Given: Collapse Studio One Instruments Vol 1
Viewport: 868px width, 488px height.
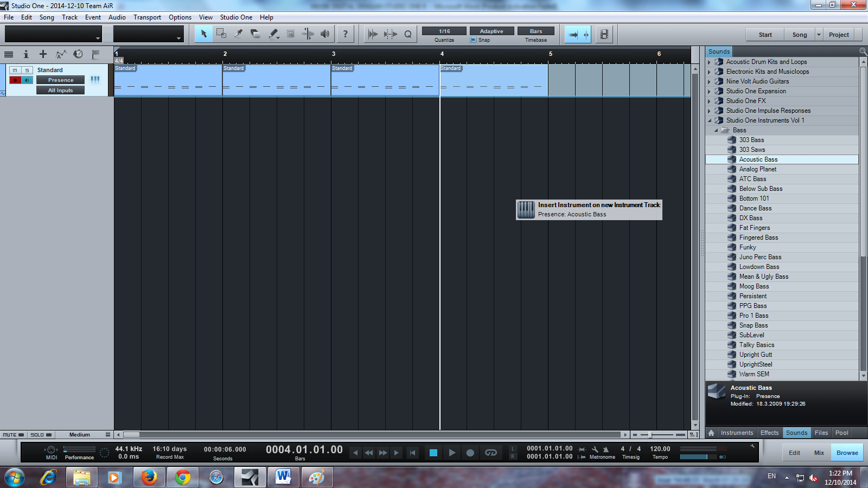Looking at the screenshot, I should (709, 120).
